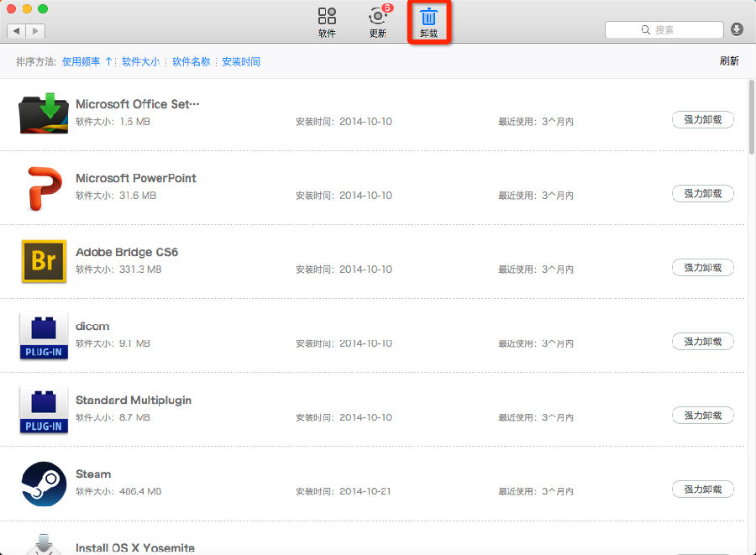
Task: Sort list by 使用频率 (usage frequency)
Action: [x=81, y=61]
